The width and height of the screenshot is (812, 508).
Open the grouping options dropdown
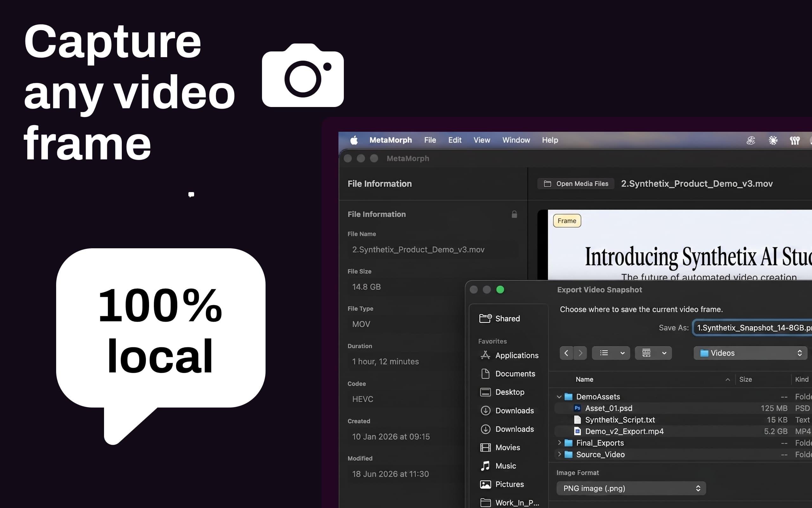(653, 353)
